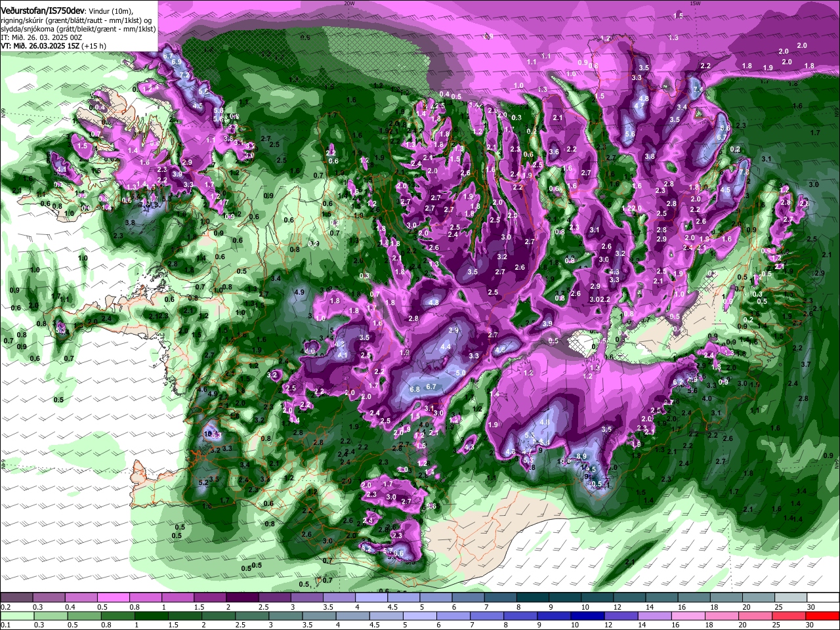Click bottom legend blue swatch between 8 and 9
Viewport: 840px width, 630px height.
click(520, 616)
